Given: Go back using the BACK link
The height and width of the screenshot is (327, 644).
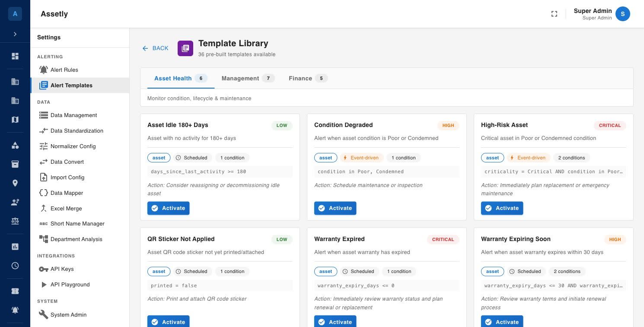Looking at the screenshot, I should pyautogui.click(x=155, y=48).
